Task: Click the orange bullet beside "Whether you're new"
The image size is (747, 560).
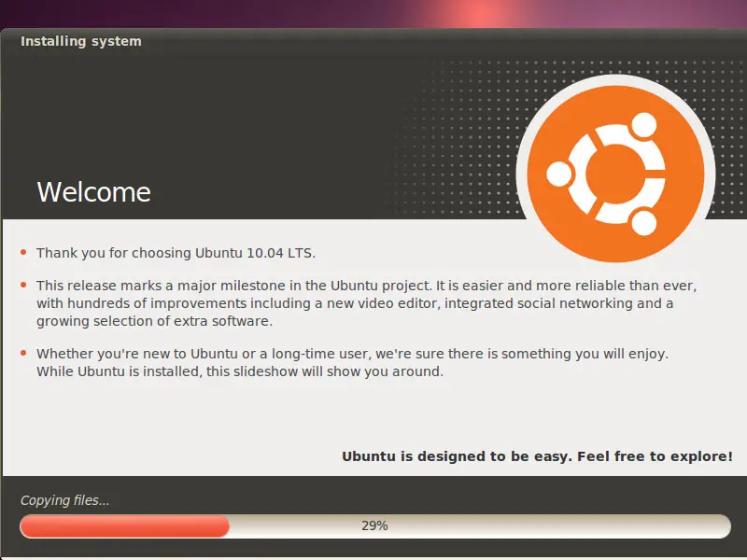Action: [x=23, y=353]
